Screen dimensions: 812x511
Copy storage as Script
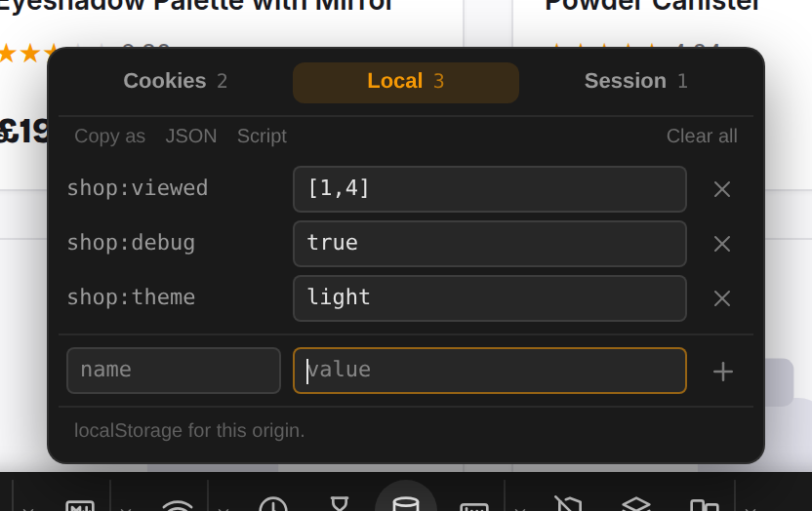pos(262,136)
